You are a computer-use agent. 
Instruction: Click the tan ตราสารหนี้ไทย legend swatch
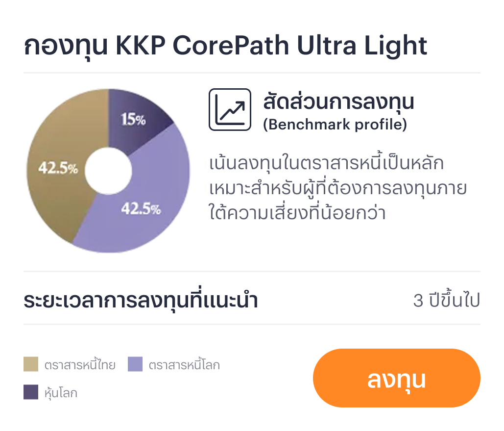31,365
